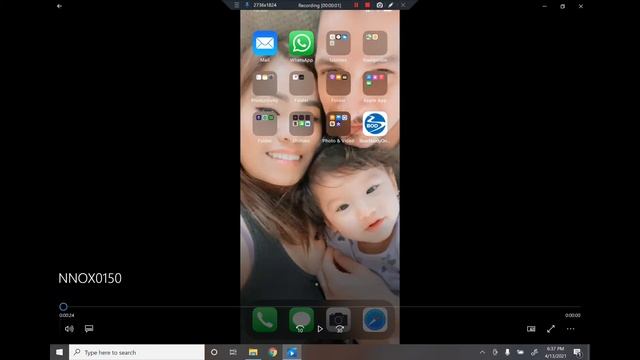Open the Photo & Video folder
This screenshot has height=360, width=640.
(x=338, y=124)
